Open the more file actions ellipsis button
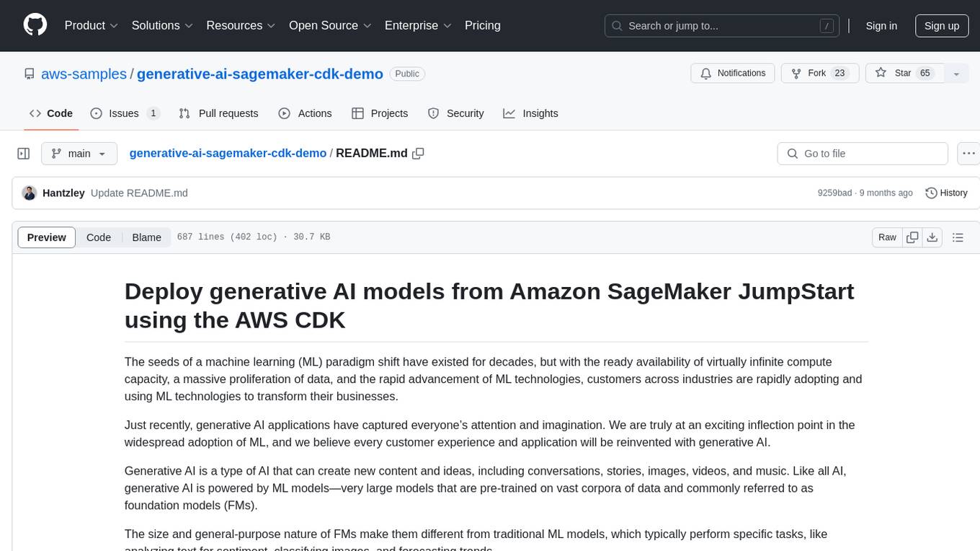This screenshot has height=551, width=980. point(968,154)
